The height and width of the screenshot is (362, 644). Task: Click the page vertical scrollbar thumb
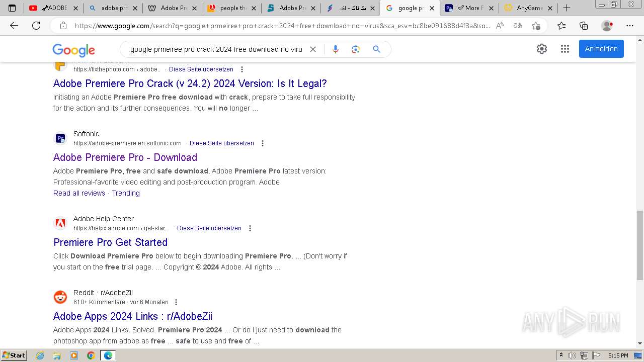click(639, 245)
